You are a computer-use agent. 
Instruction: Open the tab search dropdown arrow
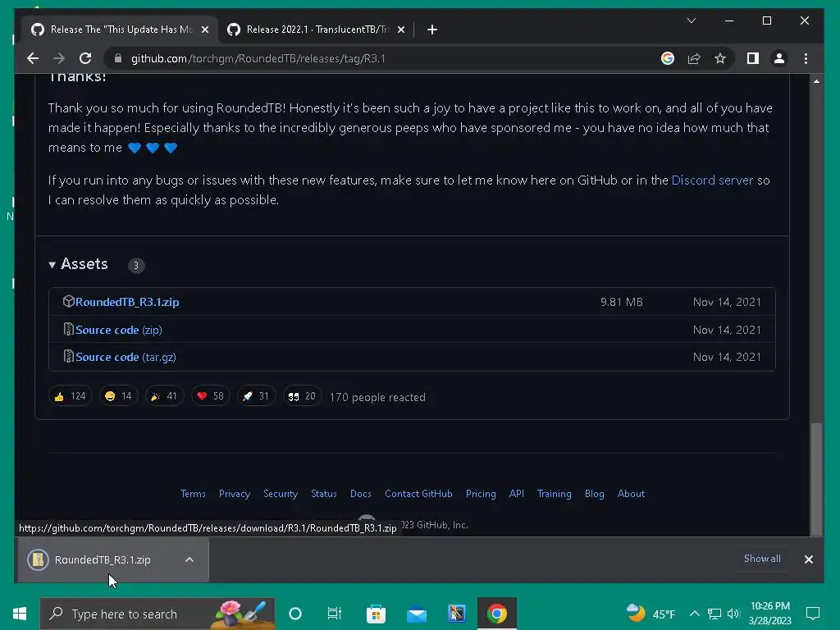pos(692,21)
